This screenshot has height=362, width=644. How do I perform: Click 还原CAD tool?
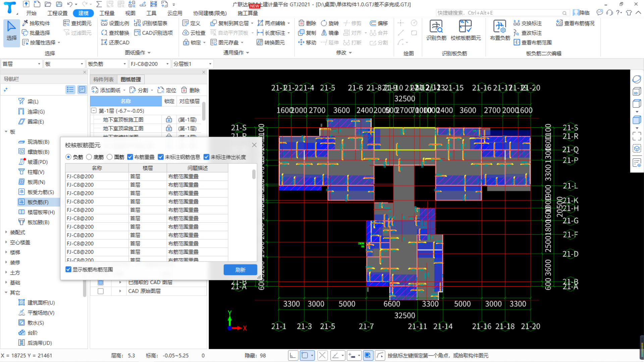[115, 43]
